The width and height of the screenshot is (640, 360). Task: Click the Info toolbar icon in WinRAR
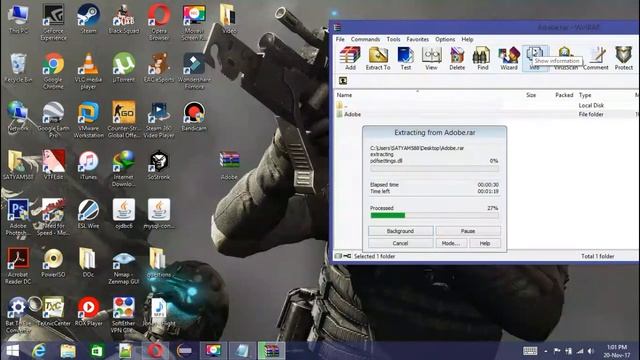[x=534, y=58]
